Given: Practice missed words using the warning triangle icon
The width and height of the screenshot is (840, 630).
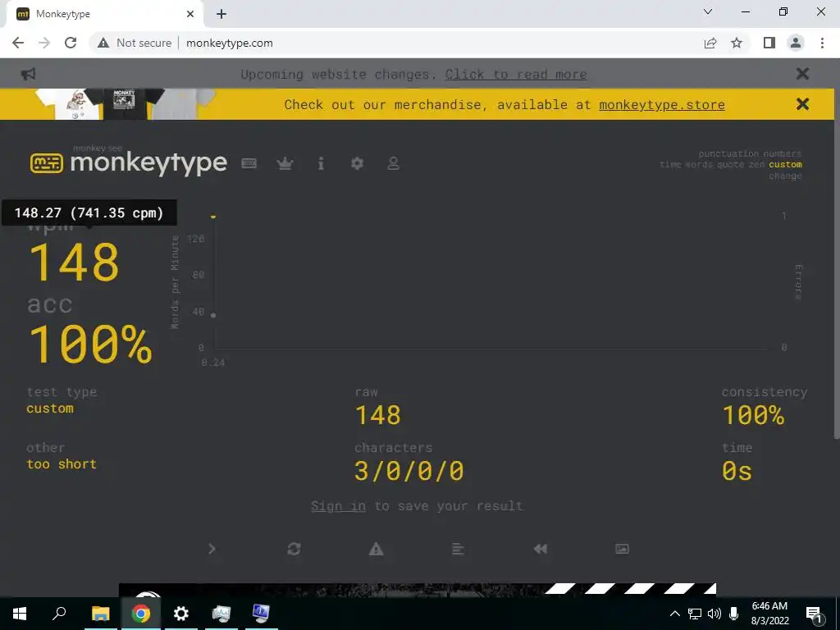Looking at the screenshot, I should point(376,549).
